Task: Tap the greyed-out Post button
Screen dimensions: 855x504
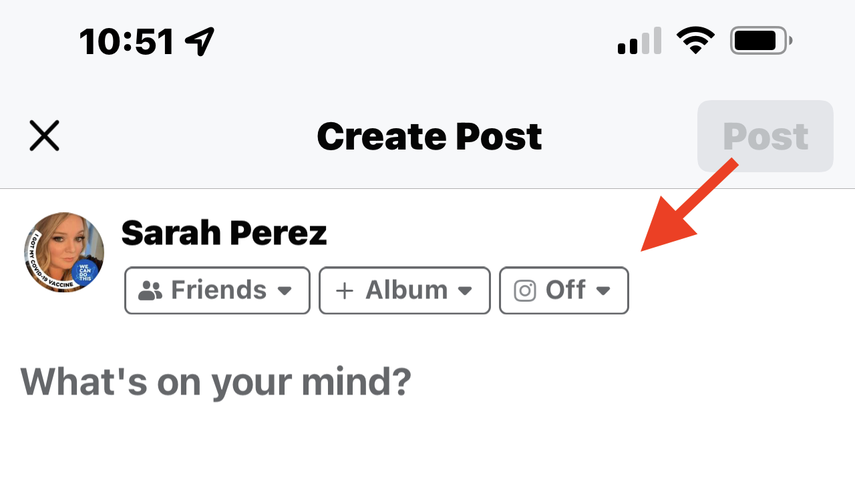Action: [x=765, y=137]
